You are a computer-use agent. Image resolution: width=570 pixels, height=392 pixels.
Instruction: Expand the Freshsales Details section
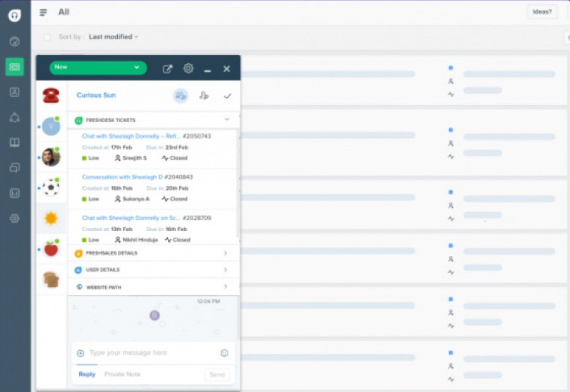[x=153, y=253]
